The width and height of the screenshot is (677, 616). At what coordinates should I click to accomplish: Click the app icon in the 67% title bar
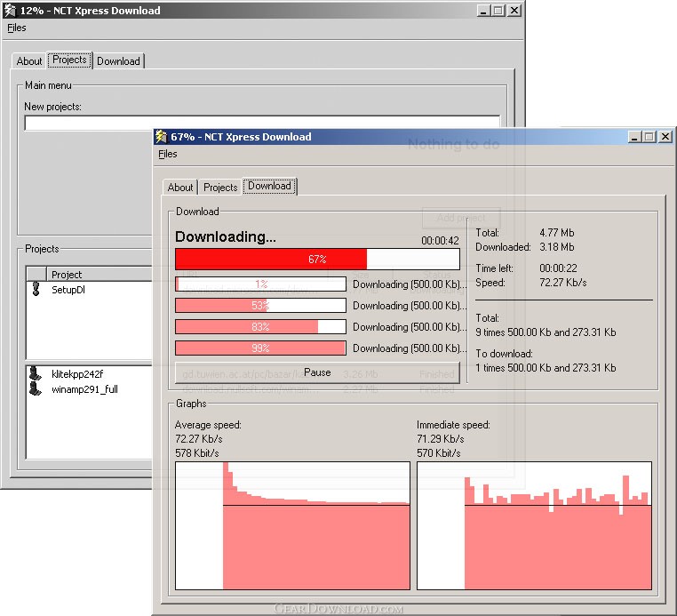pos(161,137)
